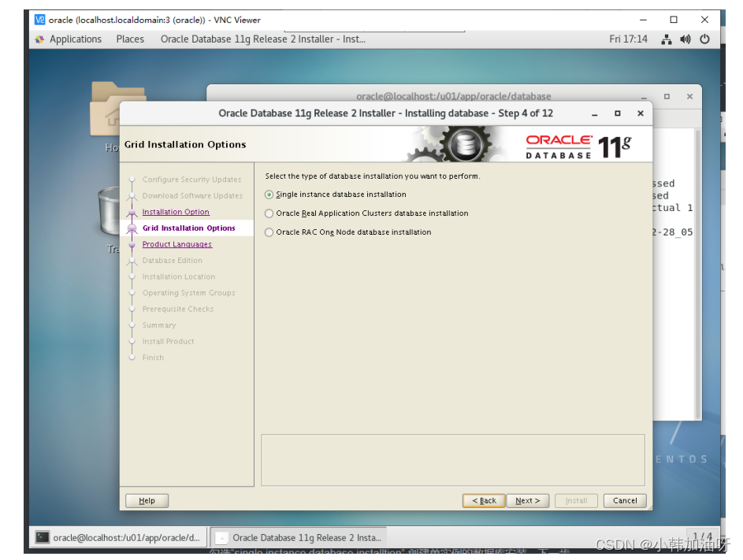Click the Applications menu logo icon
The width and height of the screenshot is (743, 560).
(x=39, y=39)
